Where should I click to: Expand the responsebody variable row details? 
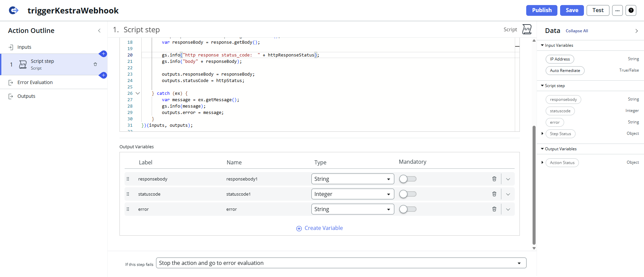click(x=508, y=179)
